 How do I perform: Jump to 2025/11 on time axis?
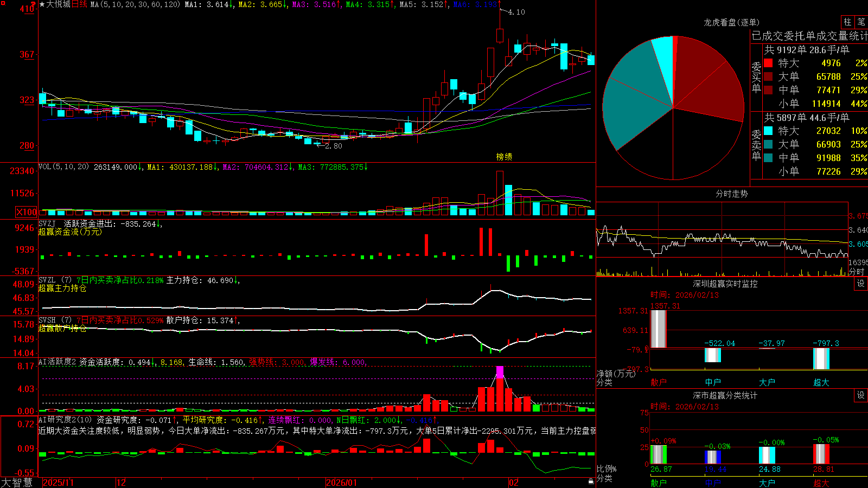point(58,483)
